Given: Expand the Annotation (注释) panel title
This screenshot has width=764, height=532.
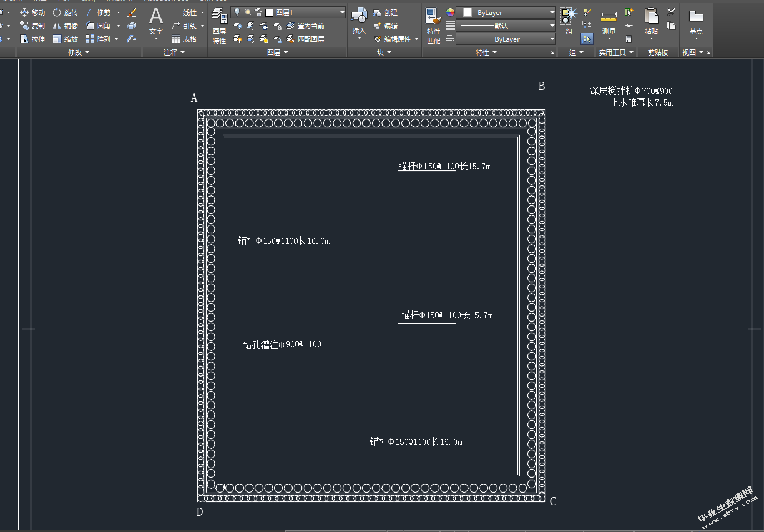Looking at the screenshot, I should tap(174, 52).
